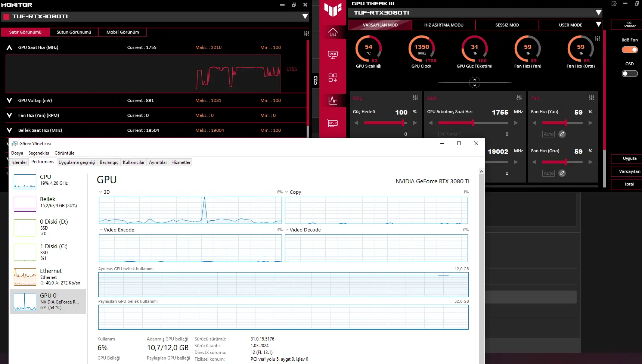Increase GPU Artırılmış Saat Hızı right arrow
This screenshot has height=364, width=642.
click(516, 123)
